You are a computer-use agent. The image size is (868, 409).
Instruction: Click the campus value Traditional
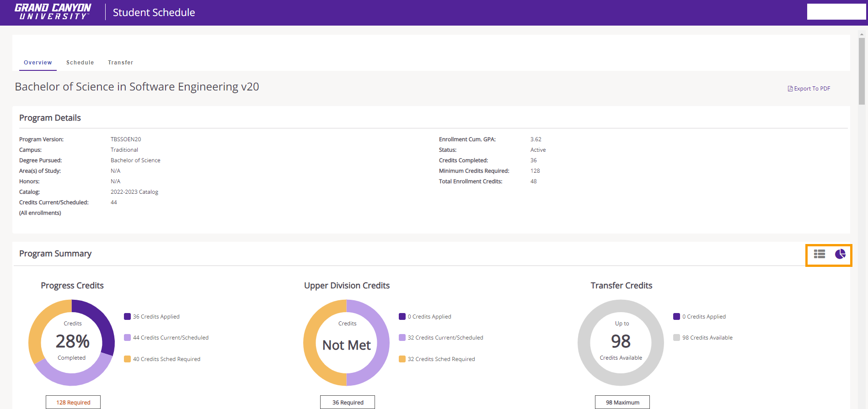click(124, 150)
